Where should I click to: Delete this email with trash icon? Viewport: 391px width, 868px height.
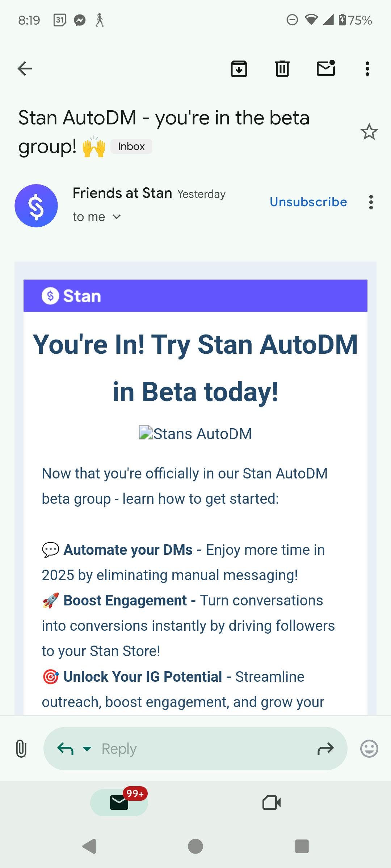(x=282, y=68)
